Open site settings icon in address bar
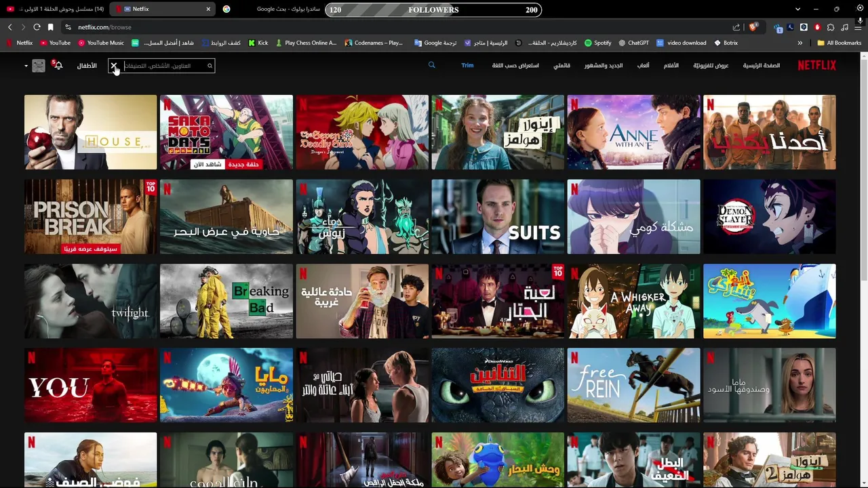Viewport: 868px width, 488px height. click(68, 27)
